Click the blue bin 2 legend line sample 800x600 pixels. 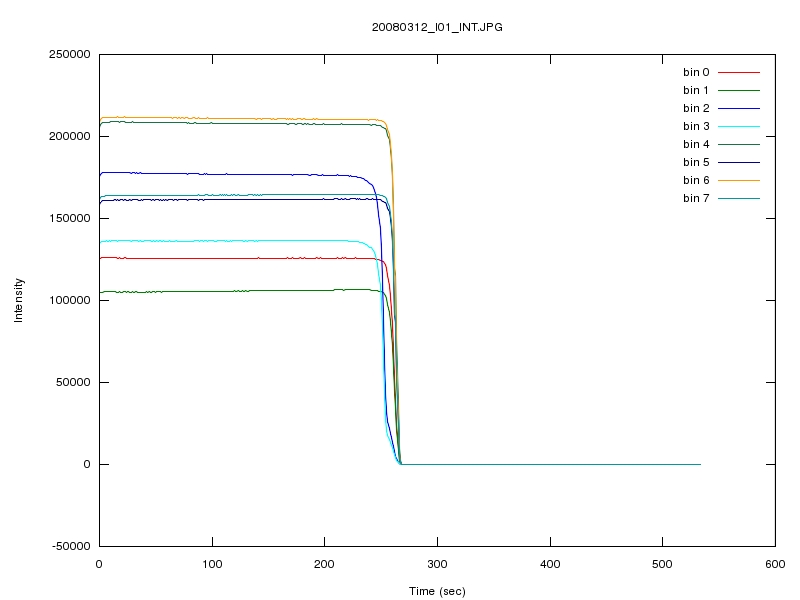pos(739,109)
